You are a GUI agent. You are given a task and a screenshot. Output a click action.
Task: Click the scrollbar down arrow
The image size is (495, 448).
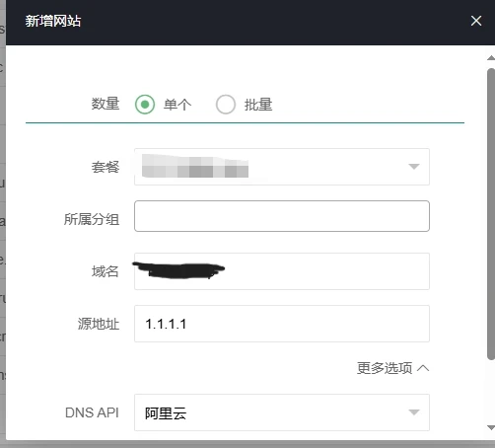tap(491, 427)
